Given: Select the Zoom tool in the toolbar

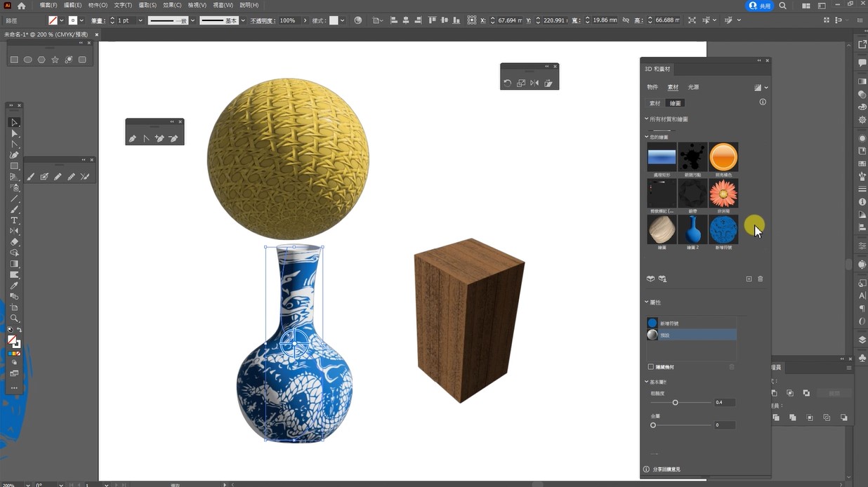Looking at the screenshot, I should click(x=14, y=318).
